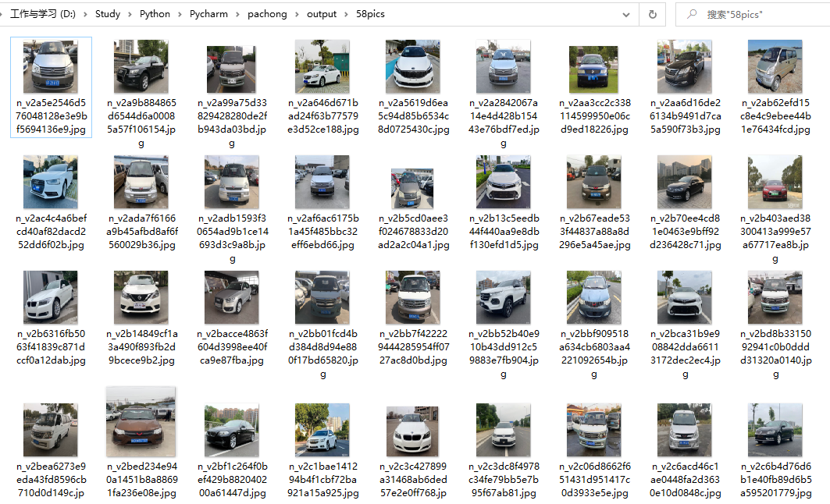Image resolution: width=830 pixels, height=504 pixels.
Task: Expand chevron after Pycharm breadcrumb
Action: (237, 14)
